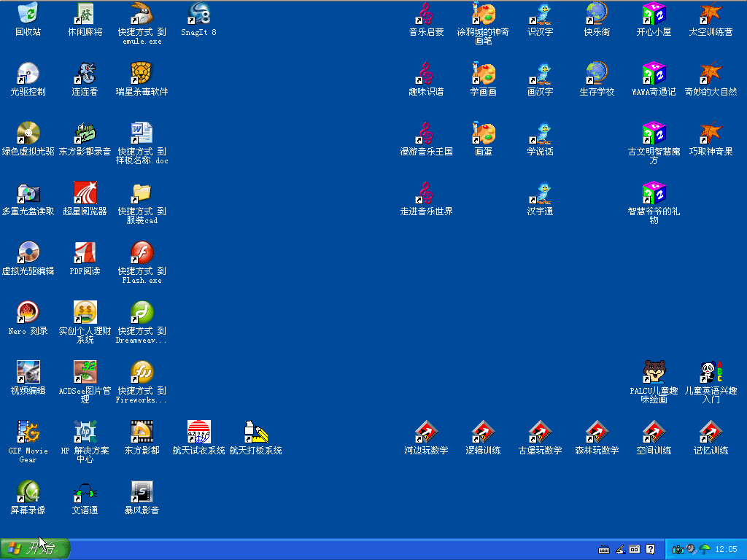Open the 回收站 recycle bin icon
Viewport: 747px width, 560px height.
click(x=28, y=14)
